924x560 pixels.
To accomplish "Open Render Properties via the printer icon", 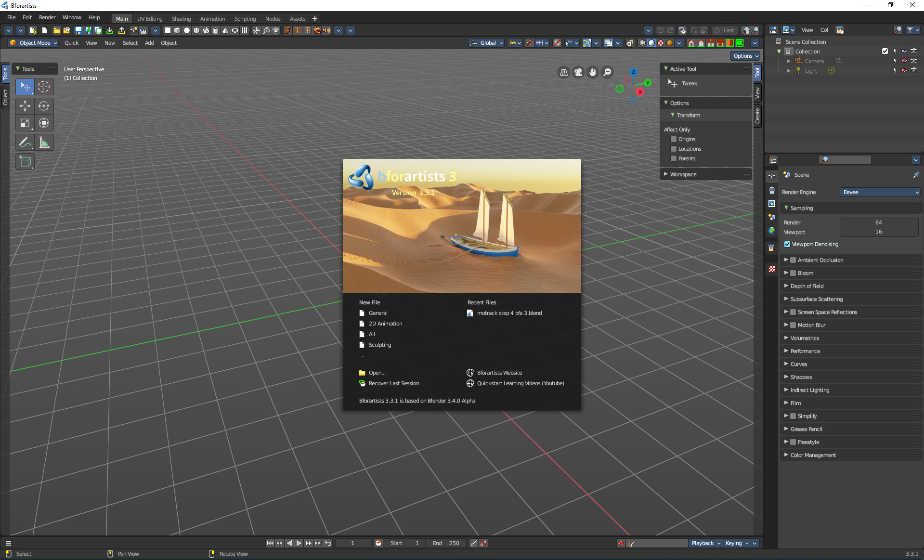I will 771,190.
